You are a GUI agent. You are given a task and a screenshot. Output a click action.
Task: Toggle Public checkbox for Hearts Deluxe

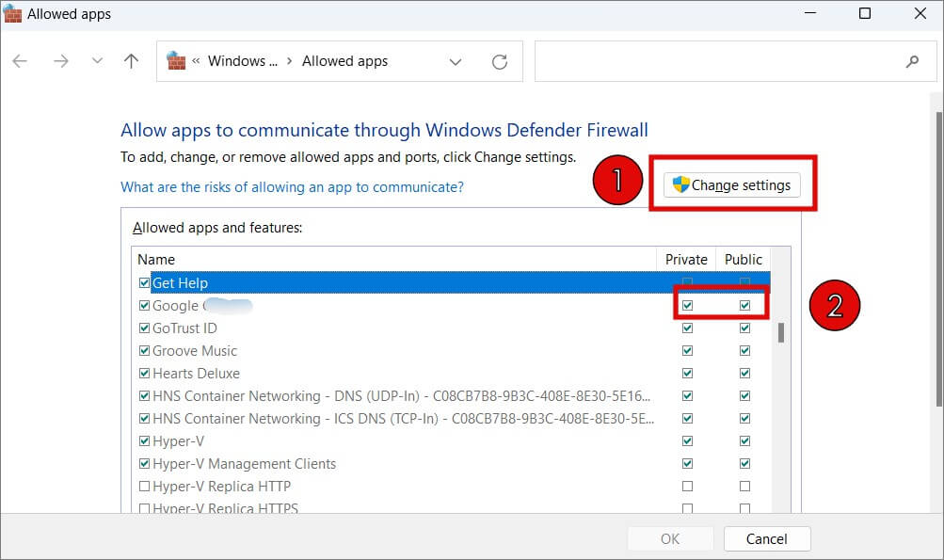744,374
